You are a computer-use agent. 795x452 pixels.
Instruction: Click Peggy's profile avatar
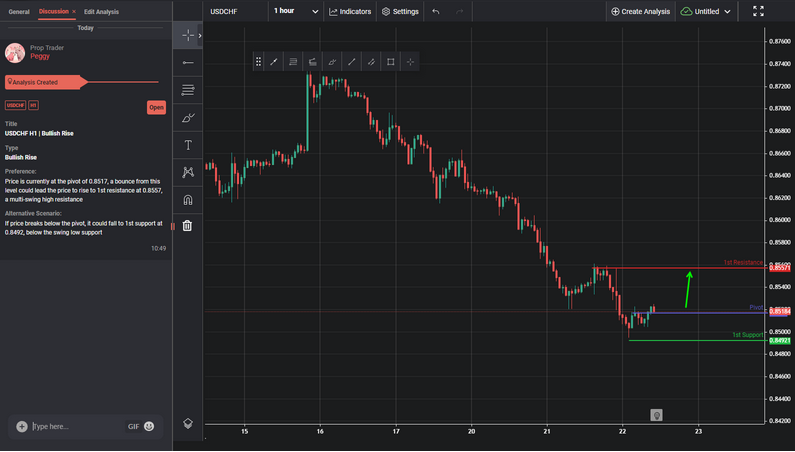15,53
